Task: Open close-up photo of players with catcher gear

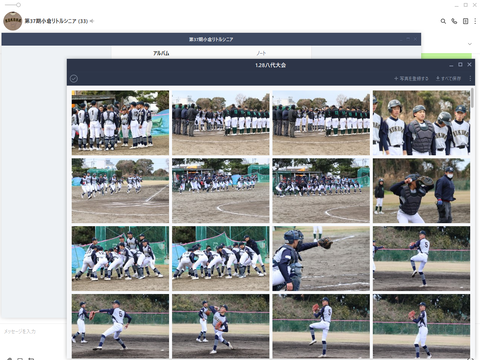Action: pyautogui.click(x=421, y=123)
